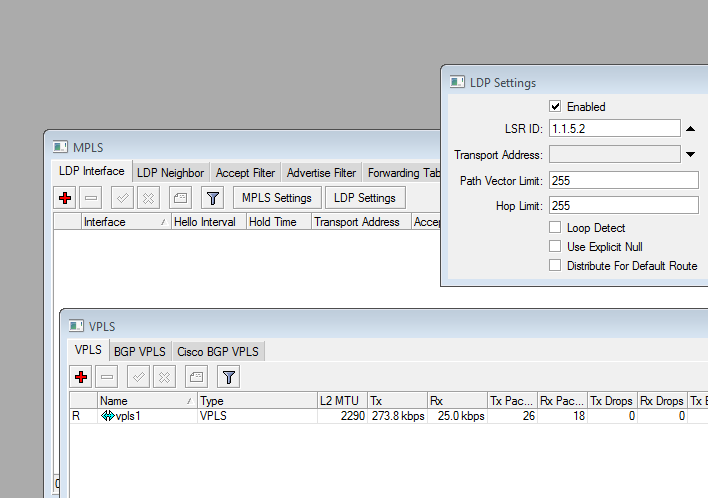708x498 pixels.
Task: Sort VPLS list by Type column
Action: coord(257,400)
